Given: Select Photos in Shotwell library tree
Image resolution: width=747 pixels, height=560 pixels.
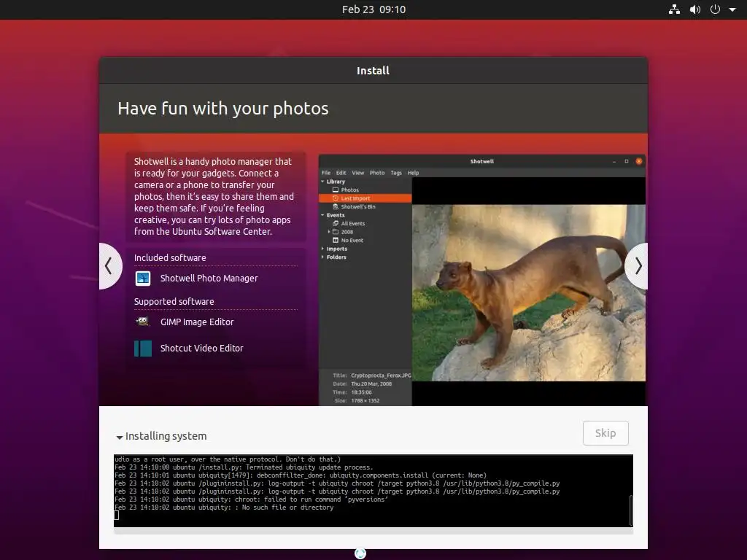Looking at the screenshot, I should 349,190.
